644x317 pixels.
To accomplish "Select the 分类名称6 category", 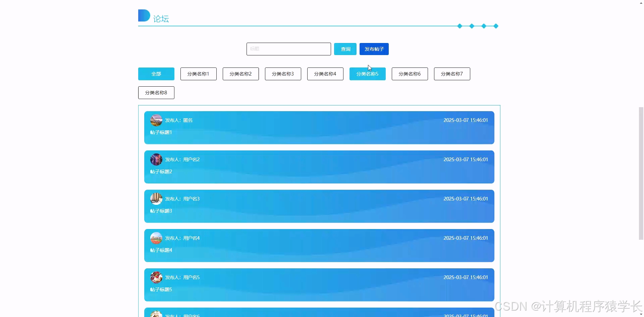I will pos(410,74).
